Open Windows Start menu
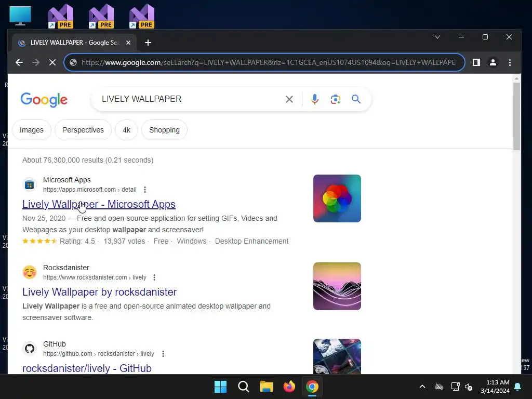532x399 pixels. [220, 387]
